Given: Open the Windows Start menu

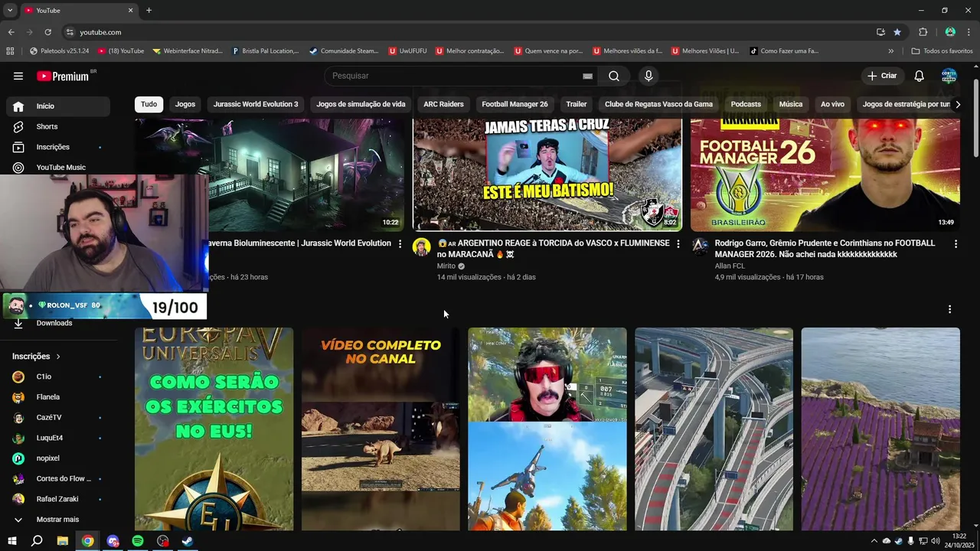Looking at the screenshot, I should click(11, 541).
